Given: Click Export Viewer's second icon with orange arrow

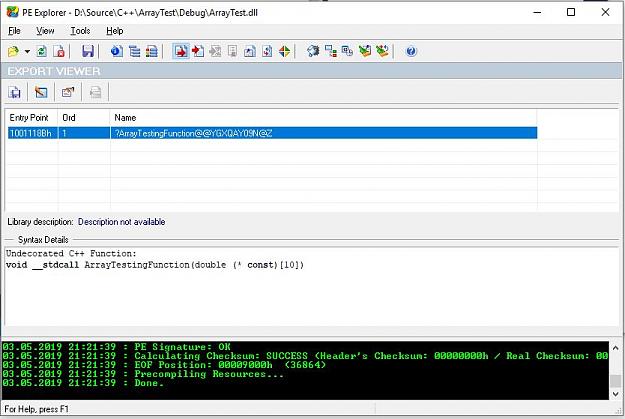Looking at the screenshot, I should point(41,92).
